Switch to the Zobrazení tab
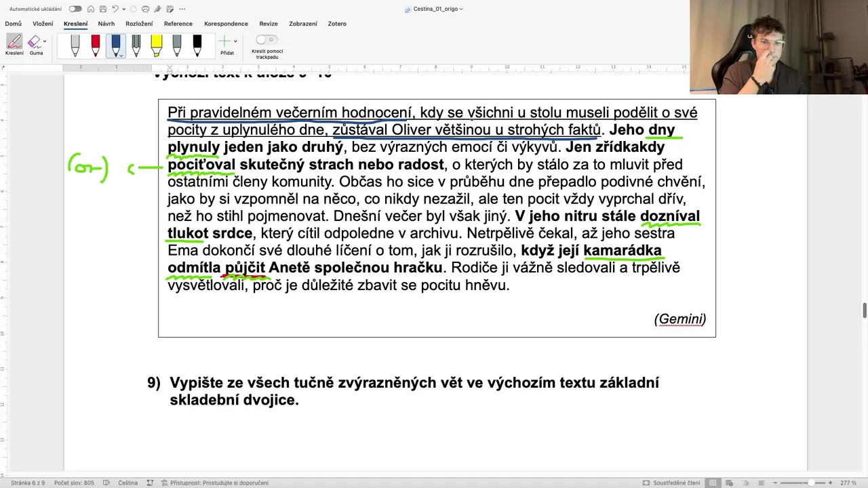The image size is (868, 488). [x=302, y=24]
